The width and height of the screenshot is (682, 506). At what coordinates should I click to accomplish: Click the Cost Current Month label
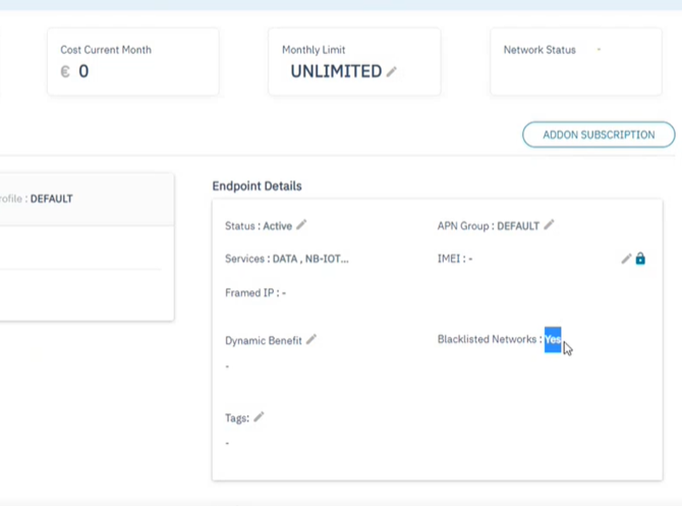106,50
